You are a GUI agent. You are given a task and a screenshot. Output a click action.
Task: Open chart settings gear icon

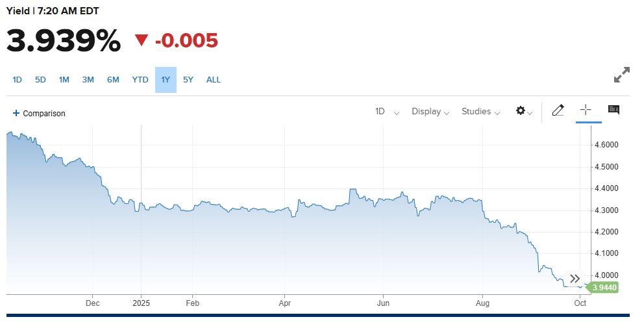point(524,111)
